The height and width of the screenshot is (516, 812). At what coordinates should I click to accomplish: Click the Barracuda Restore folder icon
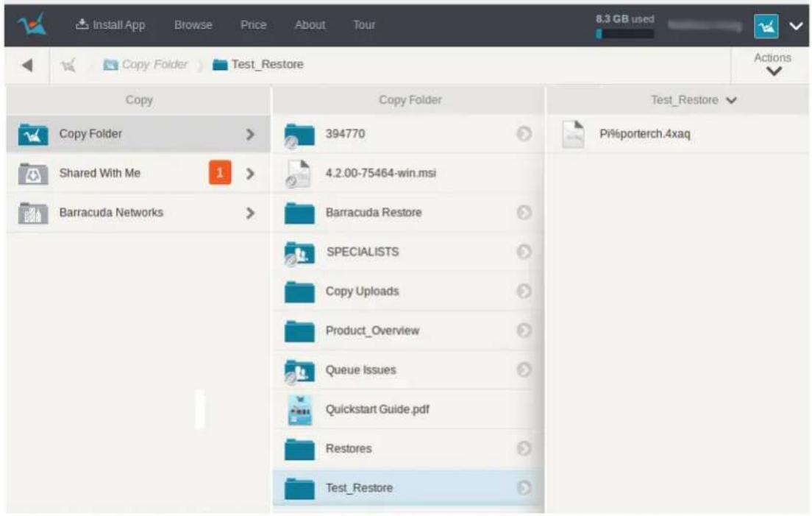pyautogui.click(x=299, y=213)
